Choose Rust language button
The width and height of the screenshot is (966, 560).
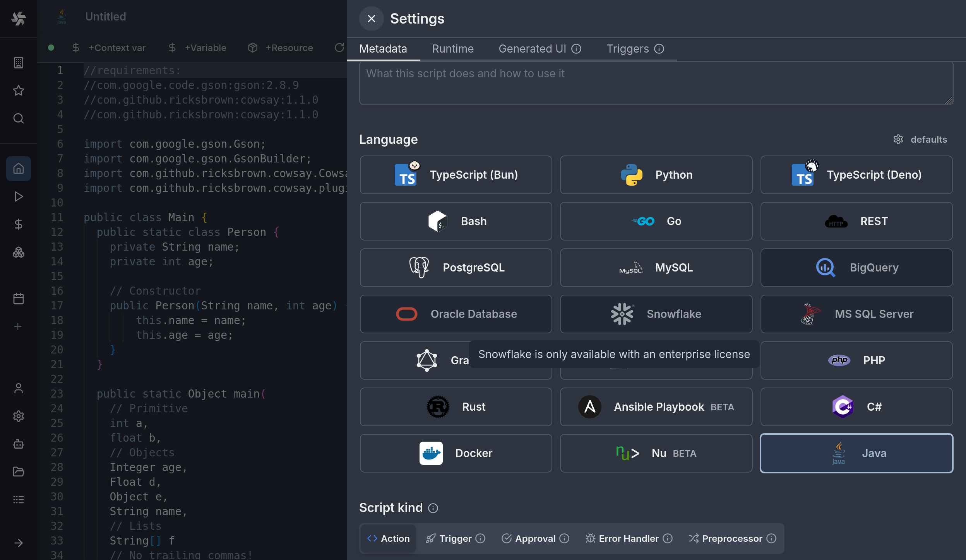tap(456, 407)
